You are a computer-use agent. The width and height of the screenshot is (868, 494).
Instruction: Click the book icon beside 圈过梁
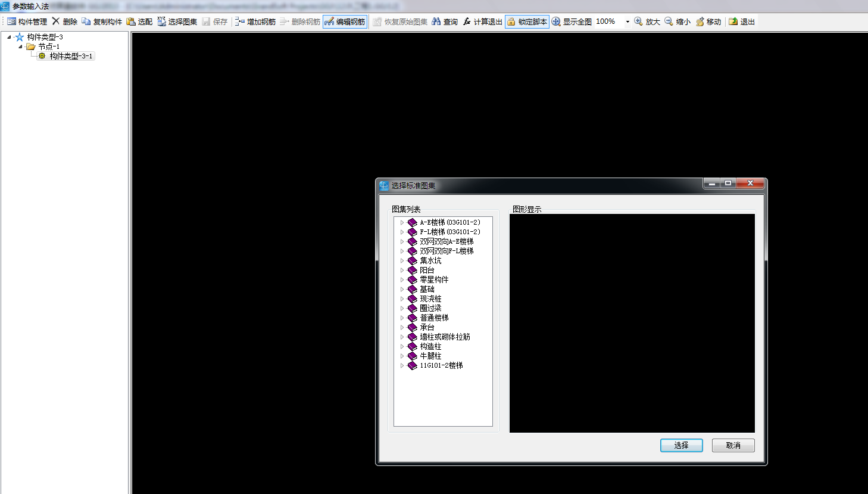[x=412, y=308]
